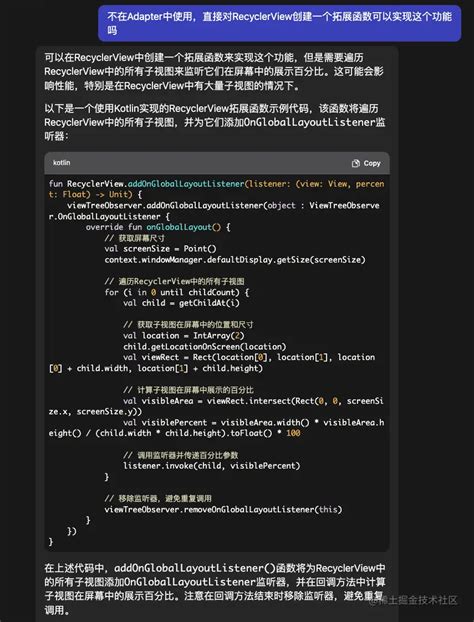Click the val screenSize = Point() line

161,249
